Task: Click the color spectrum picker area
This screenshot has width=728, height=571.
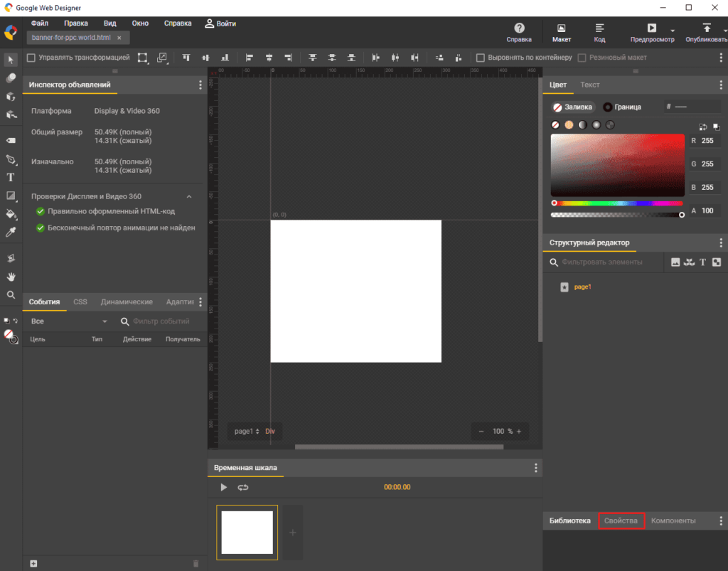Action: click(616, 165)
